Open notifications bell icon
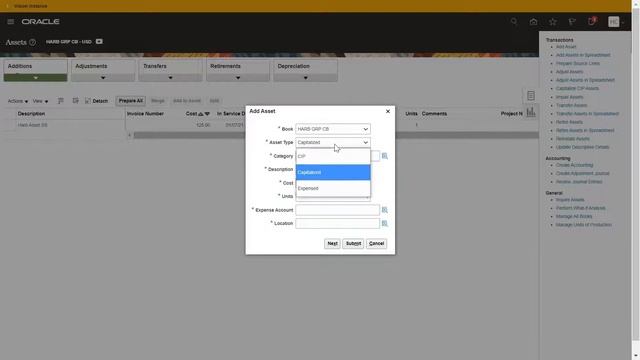Screen dimensions: 640x360 (591, 22)
